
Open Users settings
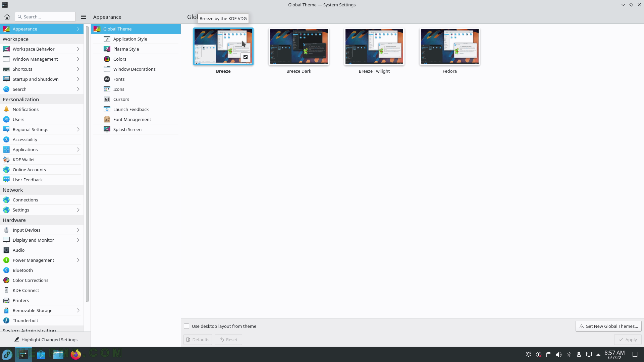[x=42, y=119]
